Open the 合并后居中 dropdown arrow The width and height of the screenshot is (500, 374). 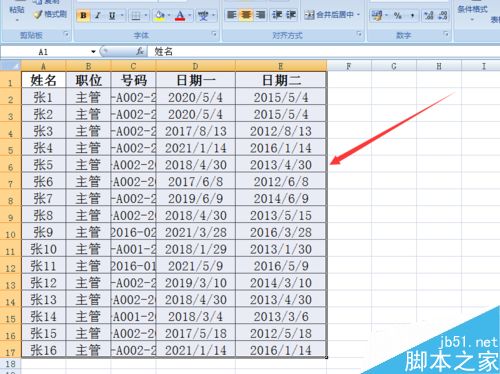359,15
